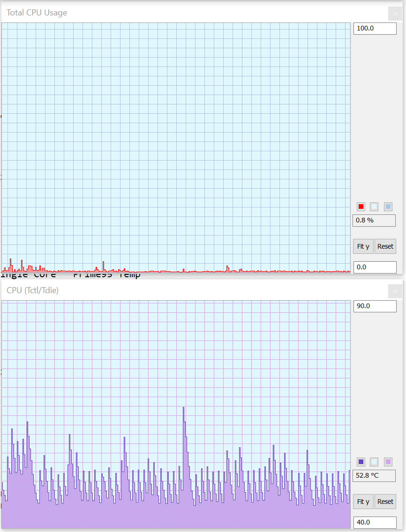Click the pale background color square on temperature graph
This screenshot has width=406, height=532.
click(374, 462)
